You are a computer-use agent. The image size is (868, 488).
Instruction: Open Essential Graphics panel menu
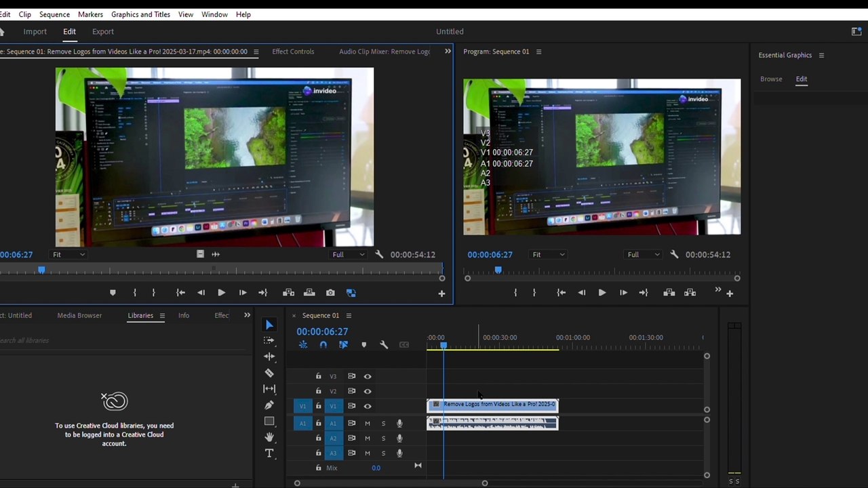(821, 56)
